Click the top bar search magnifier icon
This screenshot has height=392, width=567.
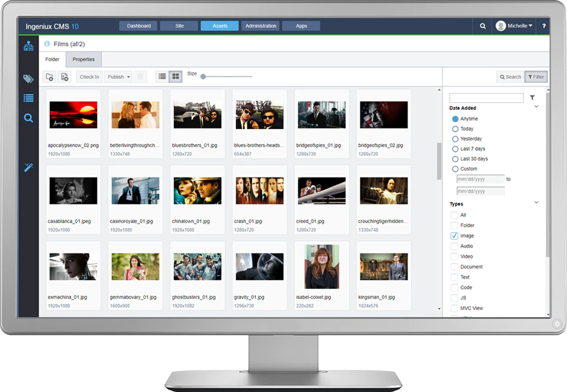tap(483, 26)
